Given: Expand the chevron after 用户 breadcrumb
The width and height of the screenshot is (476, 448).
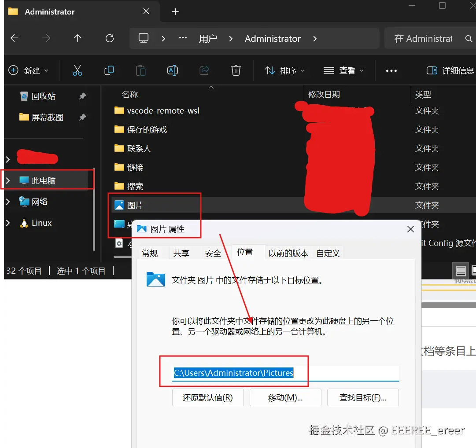Looking at the screenshot, I should click(231, 39).
